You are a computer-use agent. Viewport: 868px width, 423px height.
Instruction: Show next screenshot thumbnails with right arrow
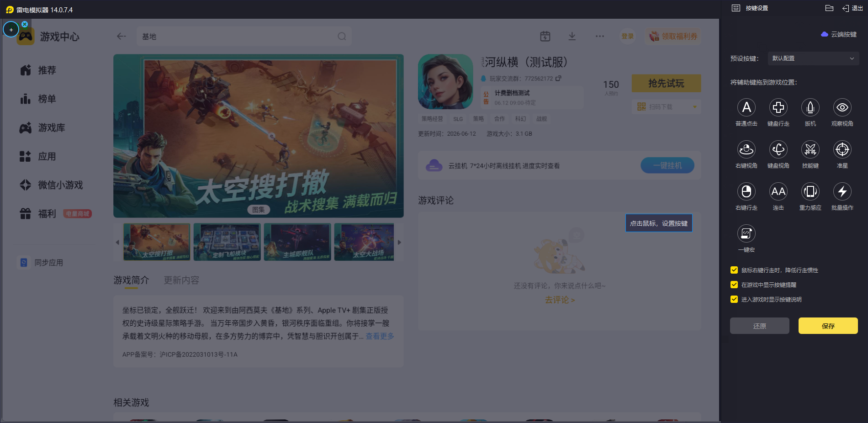point(399,243)
